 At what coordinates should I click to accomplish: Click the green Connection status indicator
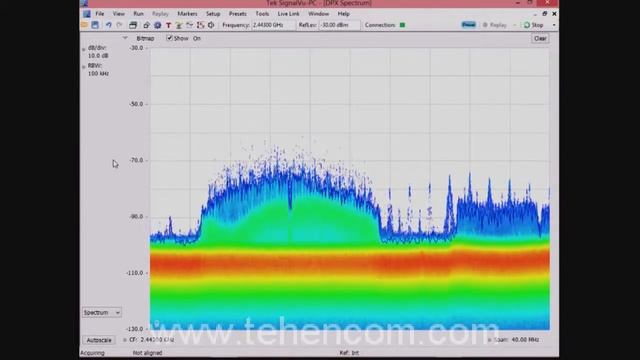pos(402,25)
